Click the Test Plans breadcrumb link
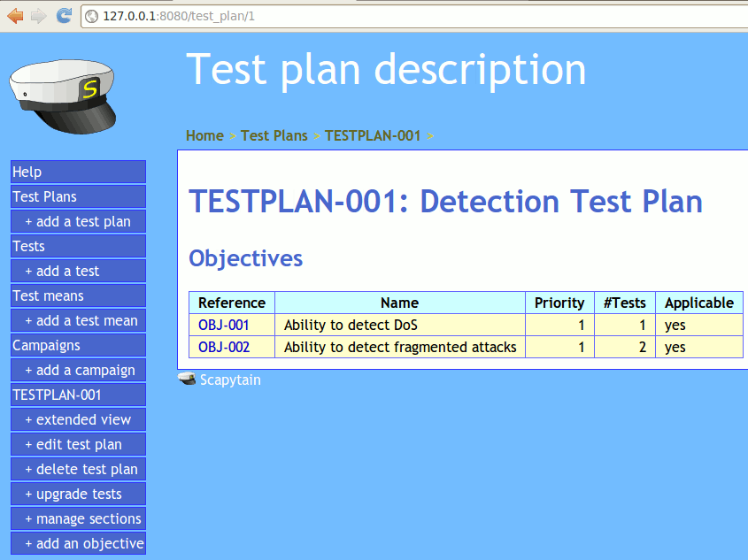 [274, 135]
